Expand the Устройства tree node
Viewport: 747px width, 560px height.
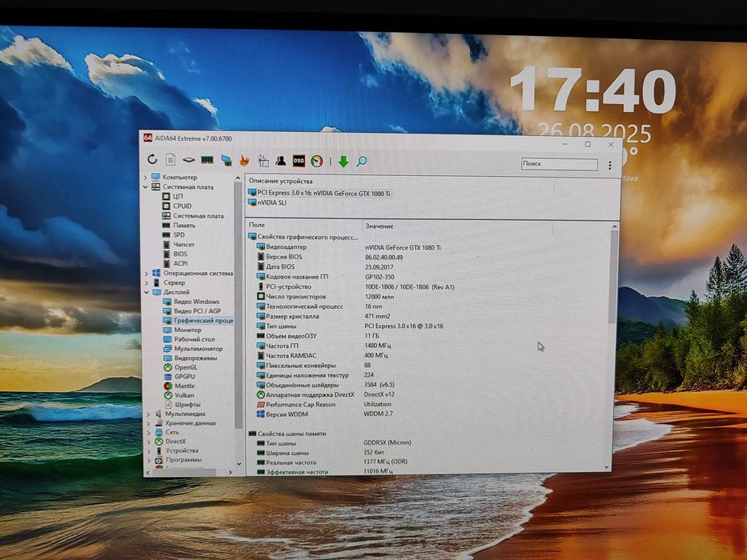[x=149, y=451]
